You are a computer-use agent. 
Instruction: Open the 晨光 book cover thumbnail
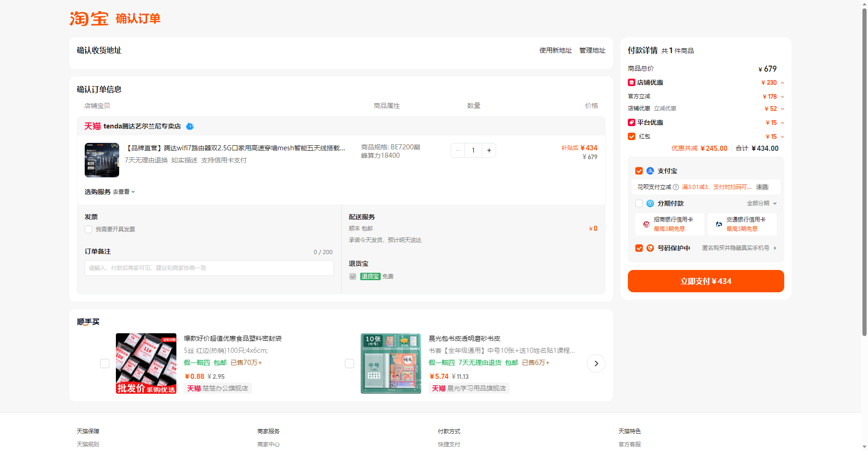tap(391, 363)
